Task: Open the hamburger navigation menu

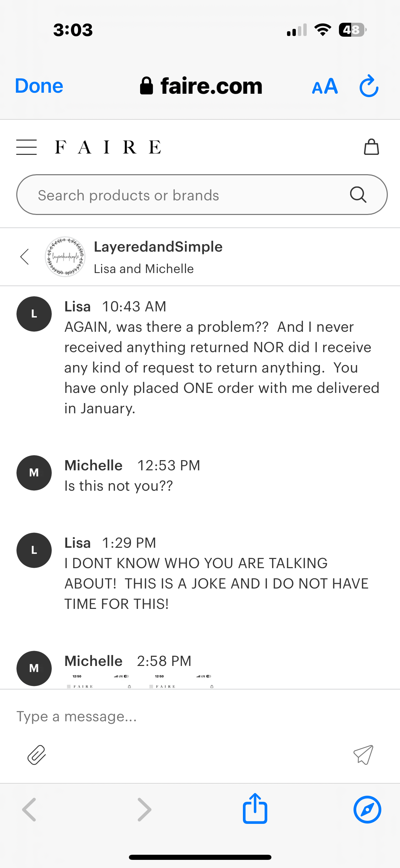Action: 26,147
